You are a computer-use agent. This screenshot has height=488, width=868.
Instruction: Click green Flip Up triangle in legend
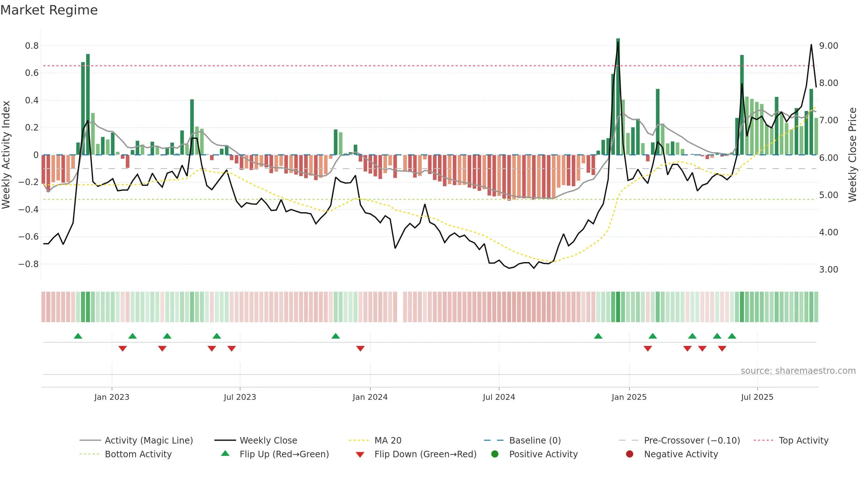pos(225,453)
